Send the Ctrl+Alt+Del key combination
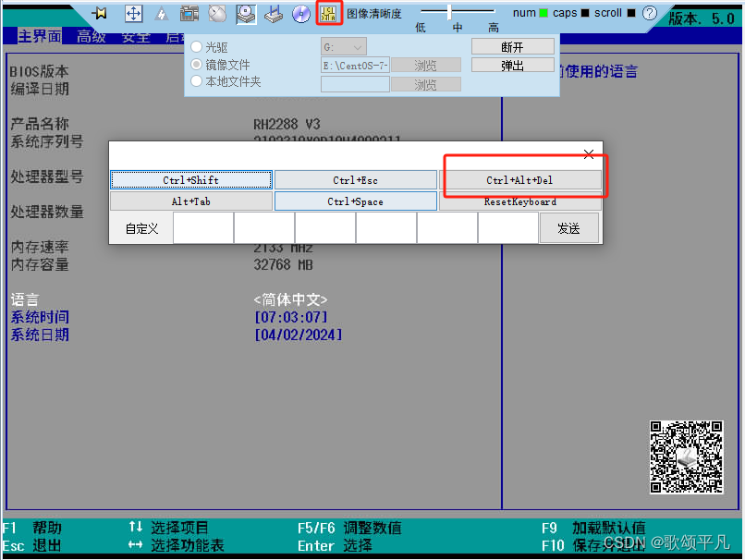 [x=519, y=180]
